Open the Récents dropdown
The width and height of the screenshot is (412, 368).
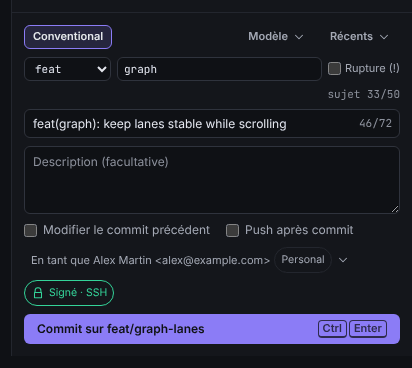click(x=359, y=36)
